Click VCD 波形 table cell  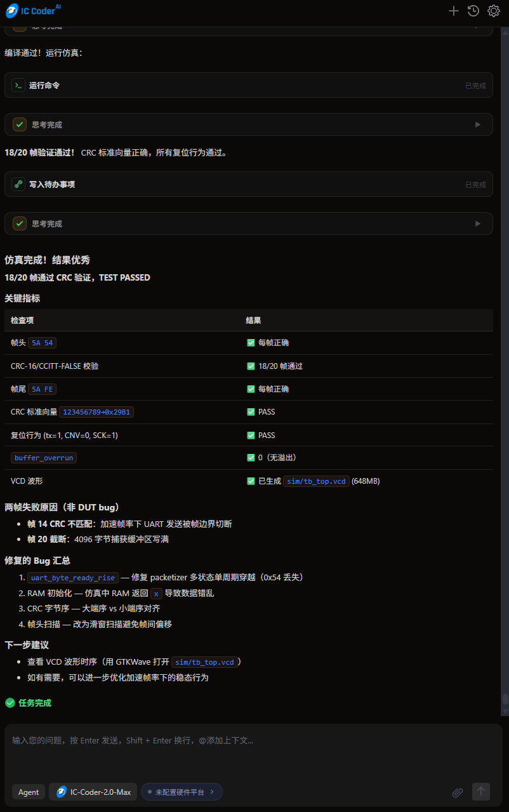click(x=27, y=481)
